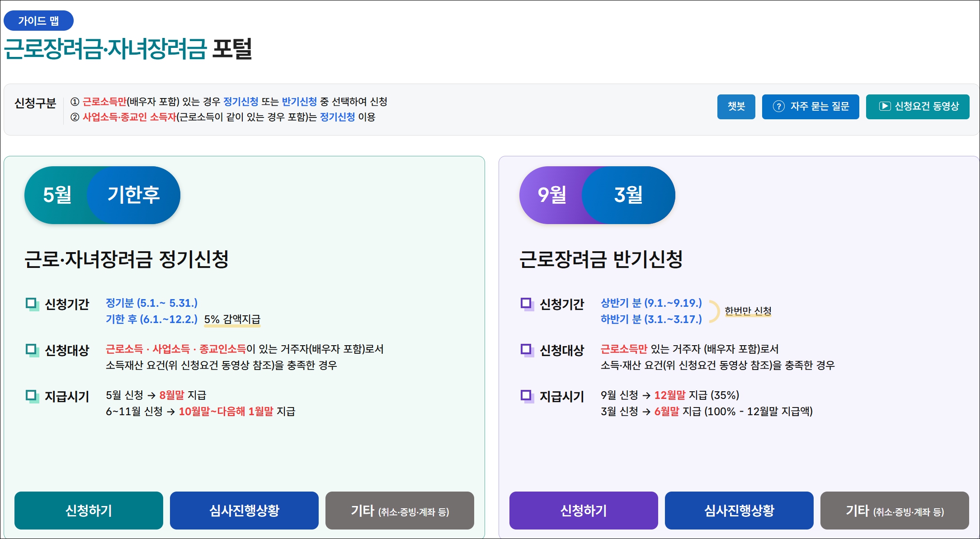Select the 3월 pill tab
Viewport: 980px width, 539px height.
[628, 195]
